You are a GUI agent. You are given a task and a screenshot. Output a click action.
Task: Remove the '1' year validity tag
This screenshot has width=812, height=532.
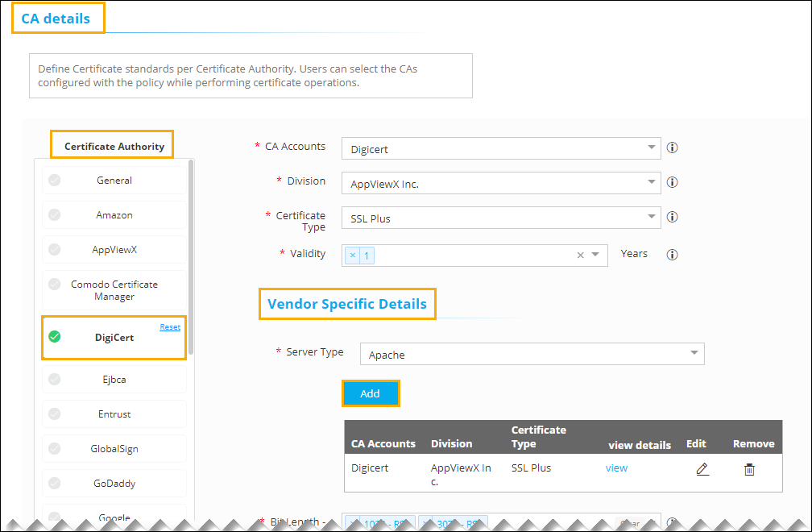point(353,256)
